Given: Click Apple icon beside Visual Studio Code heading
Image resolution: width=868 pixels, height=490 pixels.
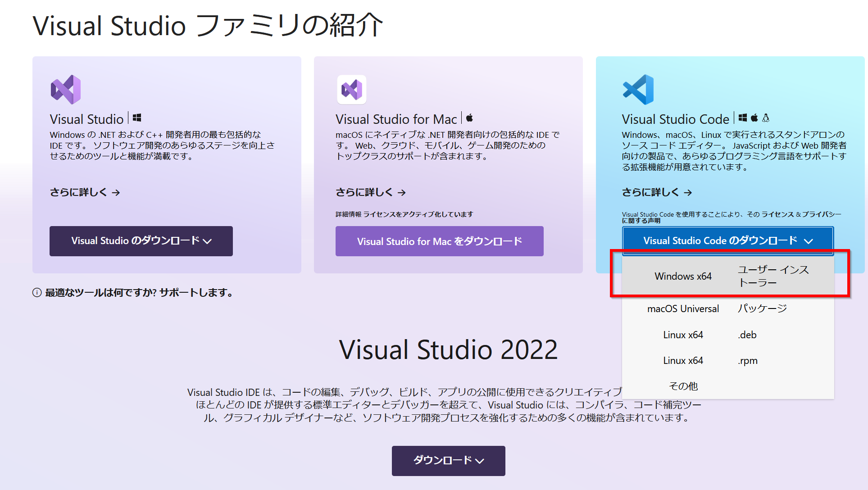Looking at the screenshot, I should tap(754, 118).
